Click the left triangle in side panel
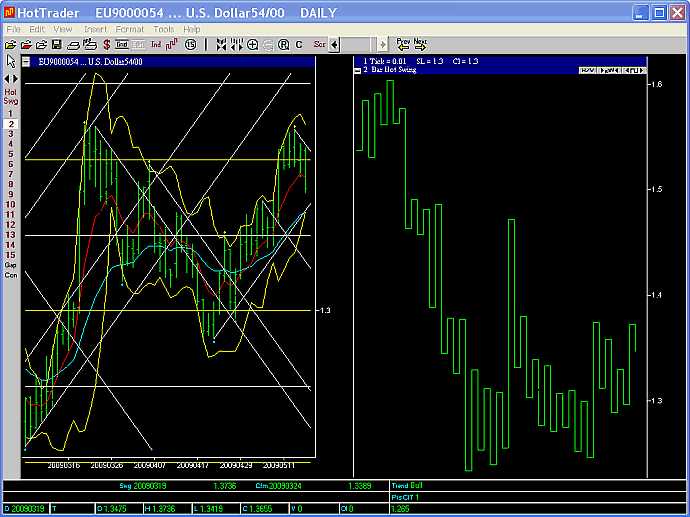 [x=6, y=79]
